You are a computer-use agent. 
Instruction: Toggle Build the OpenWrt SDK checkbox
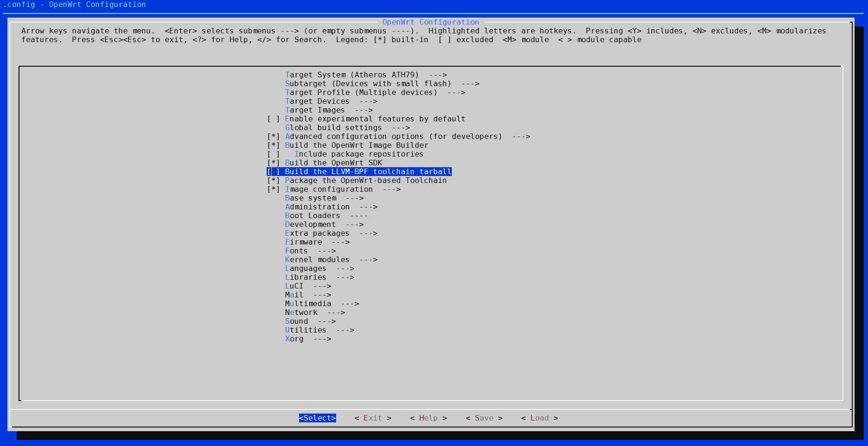pos(273,163)
